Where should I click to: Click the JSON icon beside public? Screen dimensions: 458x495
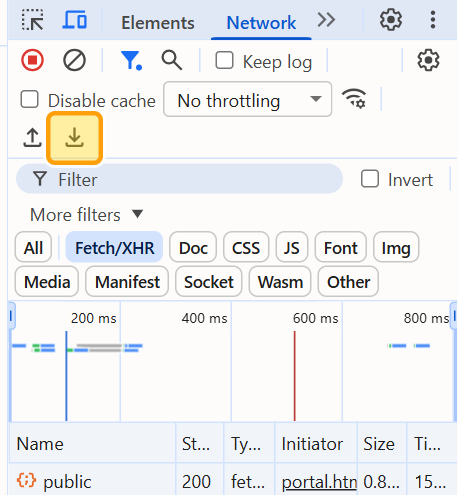click(26, 480)
